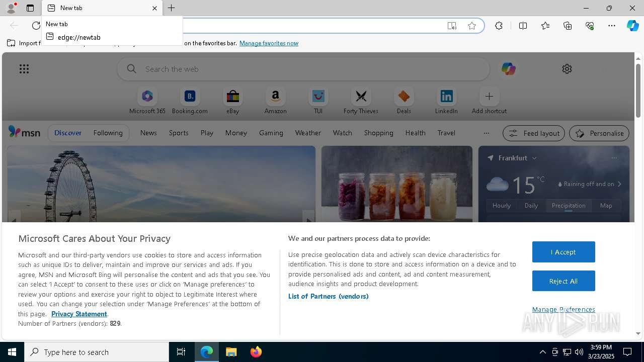Switch weather card to Hourly tab
Screen dimensions: 644x362
pyautogui.click(x=502, y=206)
